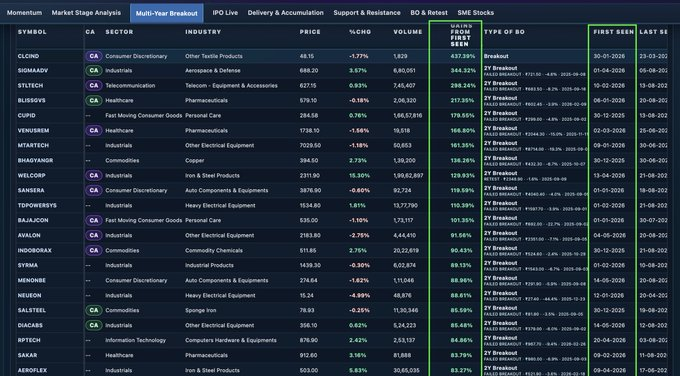Click the CA badge for DIACABS
Screen dimensions: 680x376
pyautogui.click(x=94, y=325)
